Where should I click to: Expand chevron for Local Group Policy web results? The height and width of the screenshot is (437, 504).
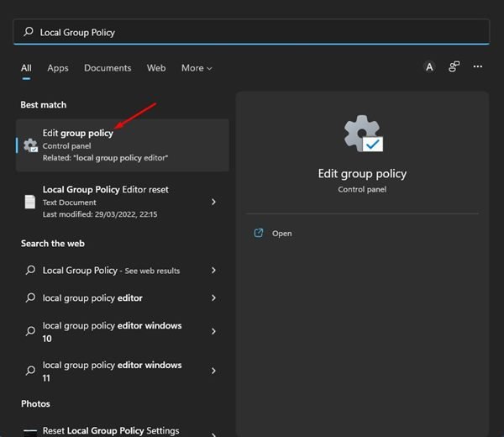click(213, 271)
